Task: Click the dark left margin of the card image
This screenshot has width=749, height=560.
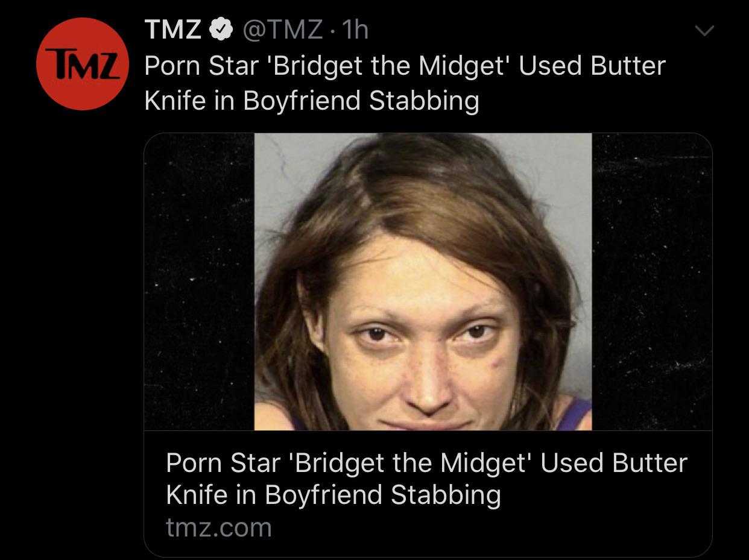Action: [200, 282]
